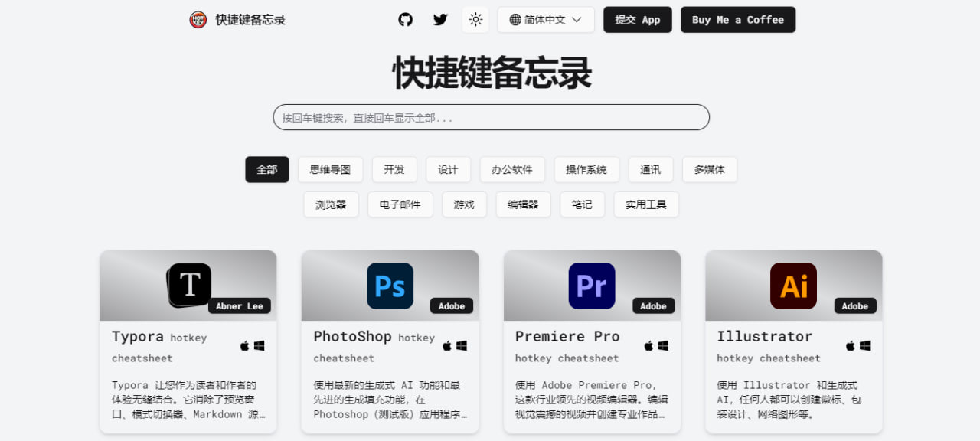Click the Abner Lee author badge

[240, 305]
